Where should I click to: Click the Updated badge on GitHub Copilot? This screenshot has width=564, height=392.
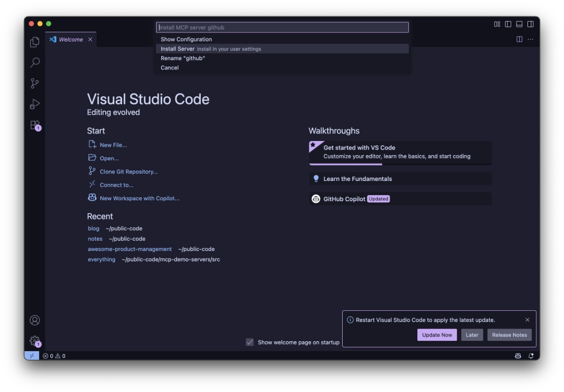[x=378, y=199]
